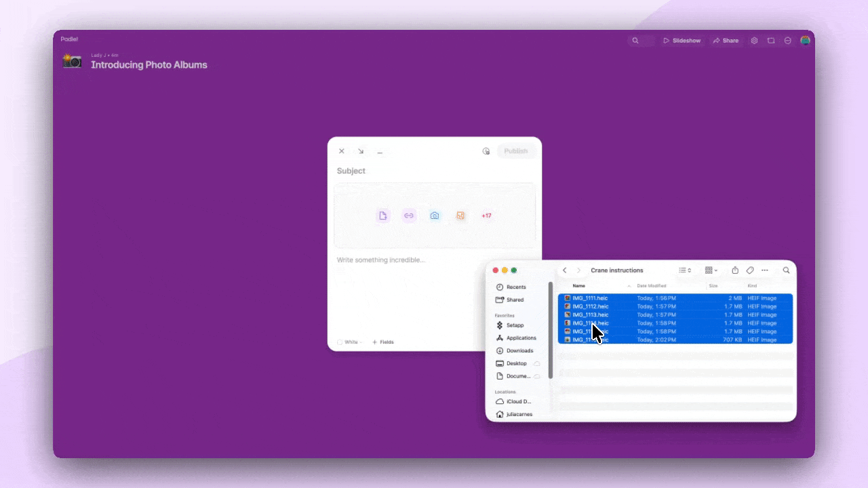This screenshot has width=868, height=488.
Task: Click the Padlet logo text
Action: 69,39
